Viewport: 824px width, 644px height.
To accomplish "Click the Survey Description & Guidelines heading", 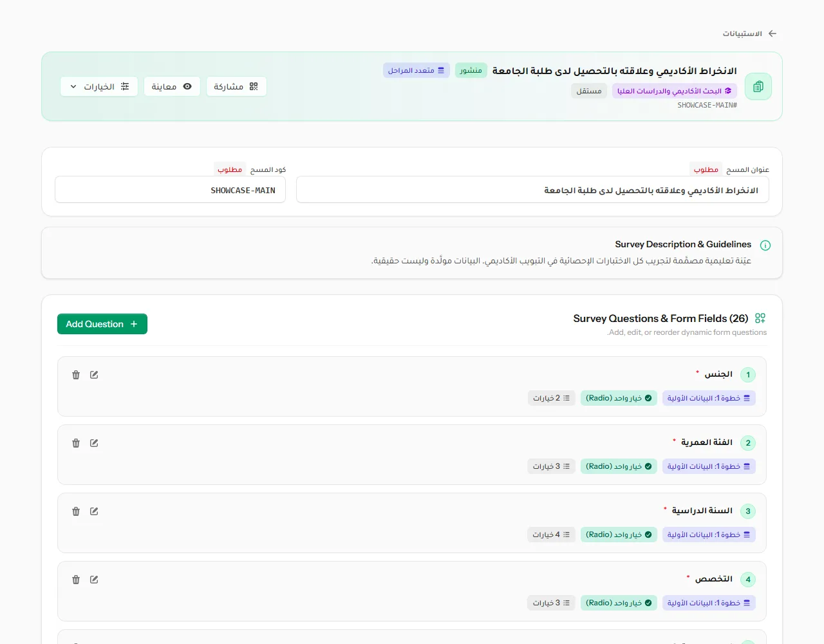I will tap(683, 245).
